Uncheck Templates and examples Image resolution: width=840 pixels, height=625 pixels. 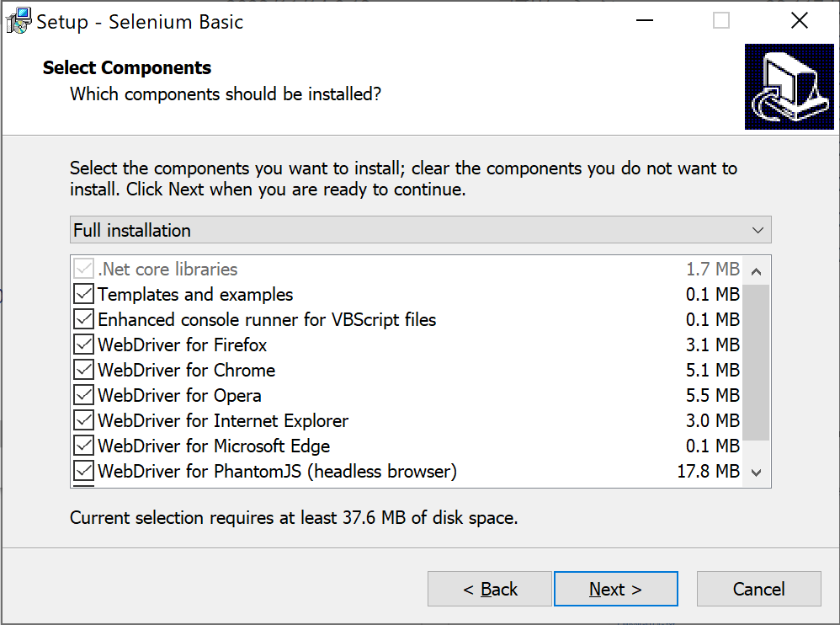coord(82,294)
